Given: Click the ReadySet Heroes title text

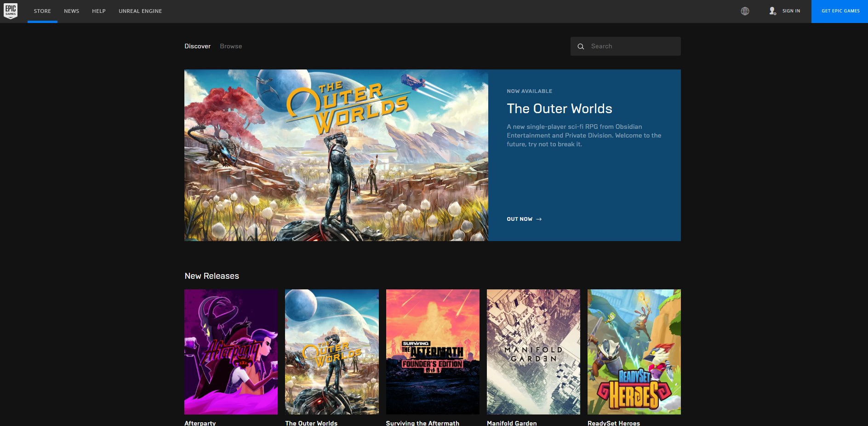Looking at the screenshot, I should [x=614, y=423].
